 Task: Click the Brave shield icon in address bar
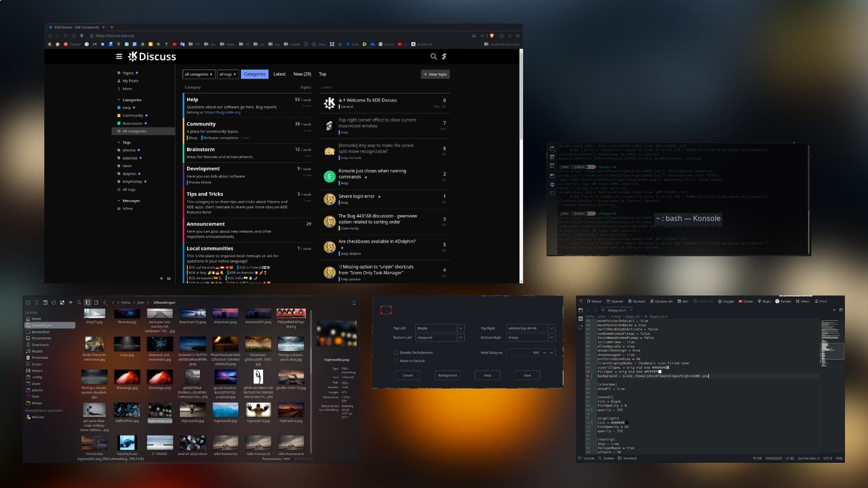pyautogui.click(x=492, y=36)
